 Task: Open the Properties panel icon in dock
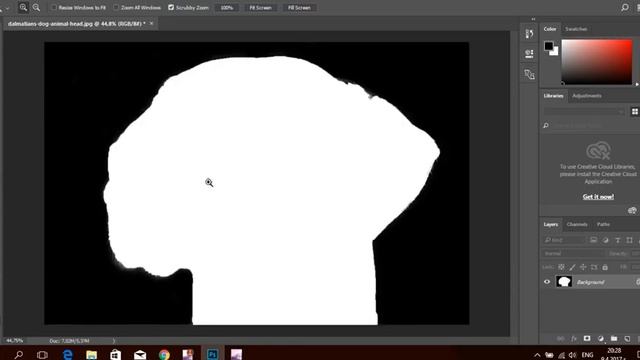pos(529,53)
